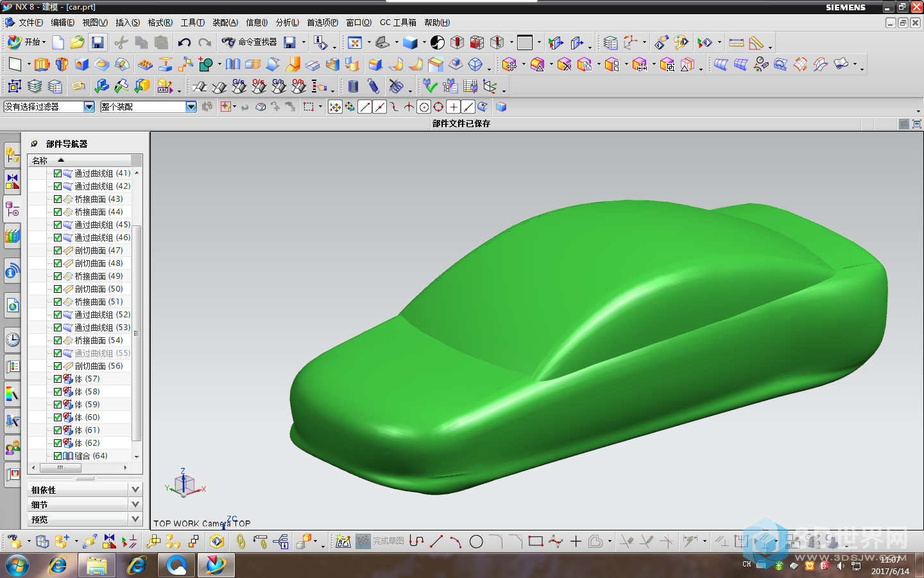Click the circle sketch tool in bottom toolbar
924x578 pixels.
(x=476, y=541)
